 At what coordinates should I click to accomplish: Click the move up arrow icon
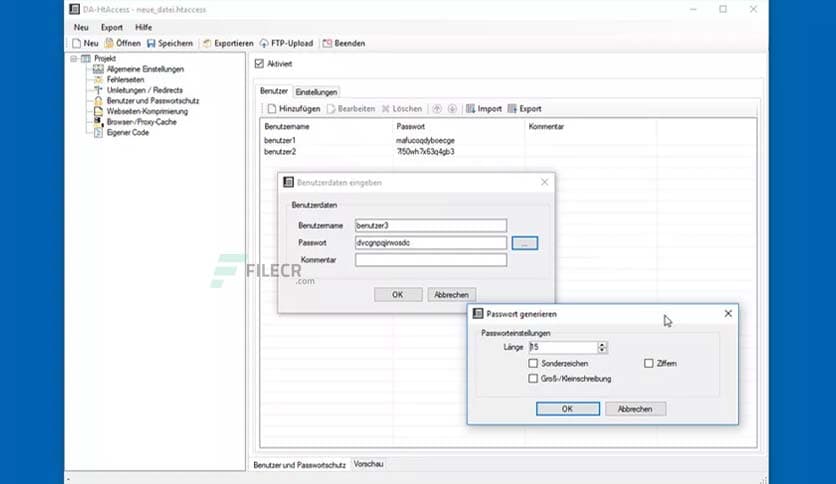click(x=437, y=109)
